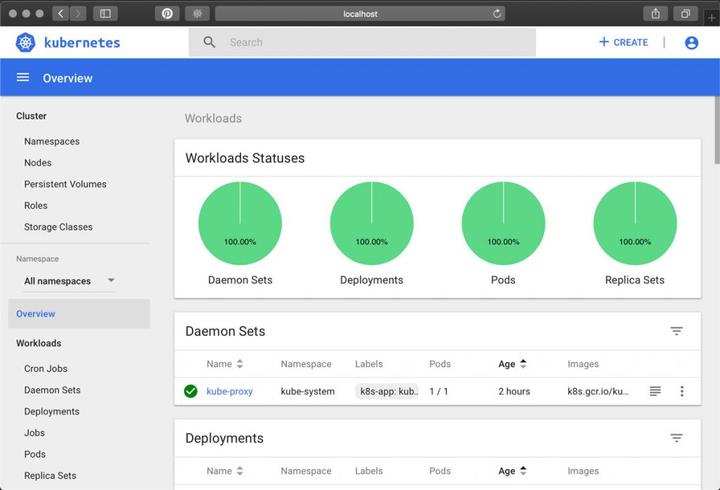Open the hamburger navigation menu
This screenshot has height=490, width=720.
pos(23,78)
